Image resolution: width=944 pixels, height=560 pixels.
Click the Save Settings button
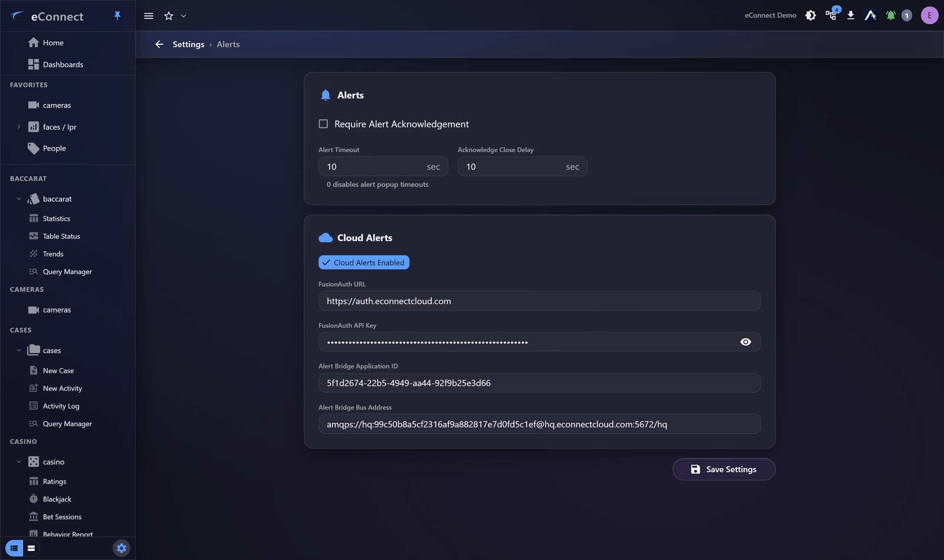724,469
